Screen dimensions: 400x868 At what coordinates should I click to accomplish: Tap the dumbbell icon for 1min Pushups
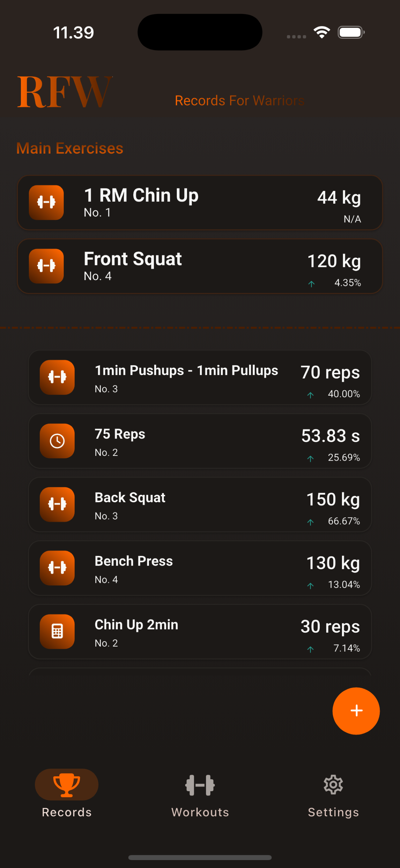[57, 377]
